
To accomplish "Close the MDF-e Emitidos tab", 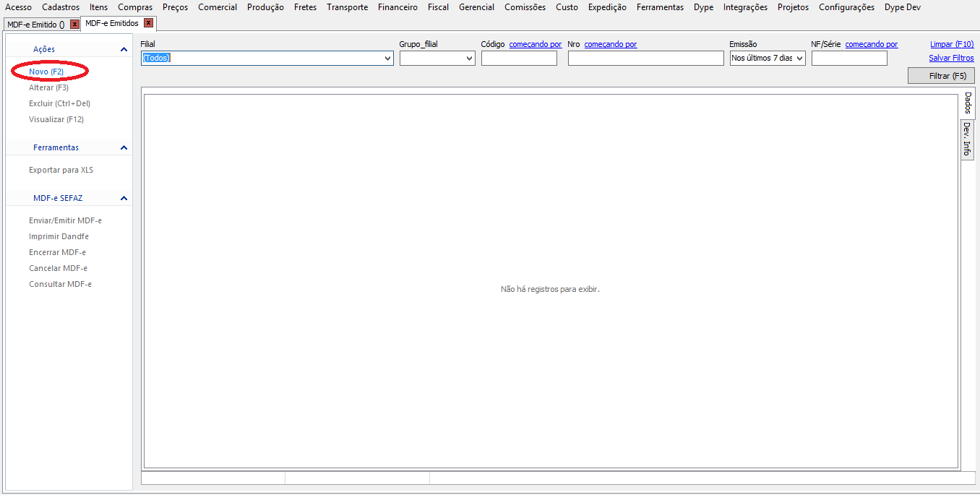I will (x=148, y=23).
